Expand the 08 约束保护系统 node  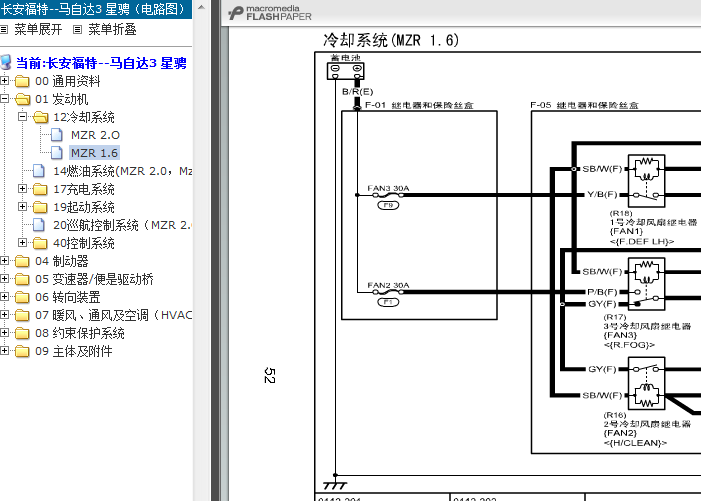pyautogui.click(x=4, y=333)
